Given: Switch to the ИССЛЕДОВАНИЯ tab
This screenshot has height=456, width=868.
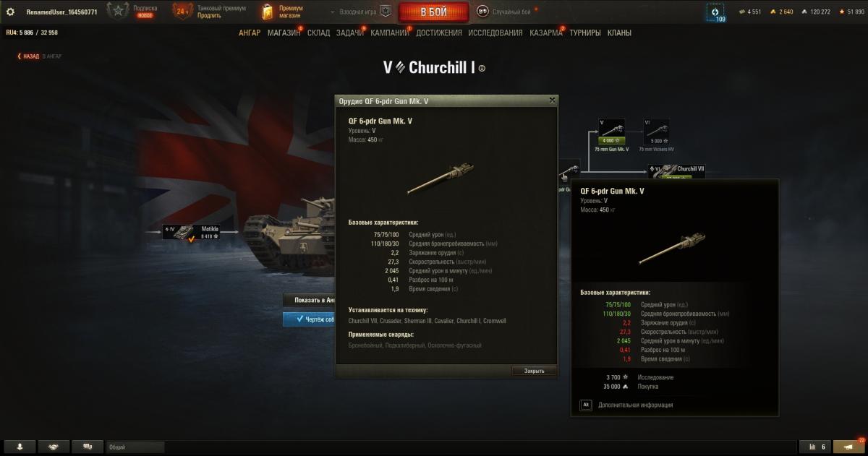Looking at the screenshot, I should [x=495, y=33].
